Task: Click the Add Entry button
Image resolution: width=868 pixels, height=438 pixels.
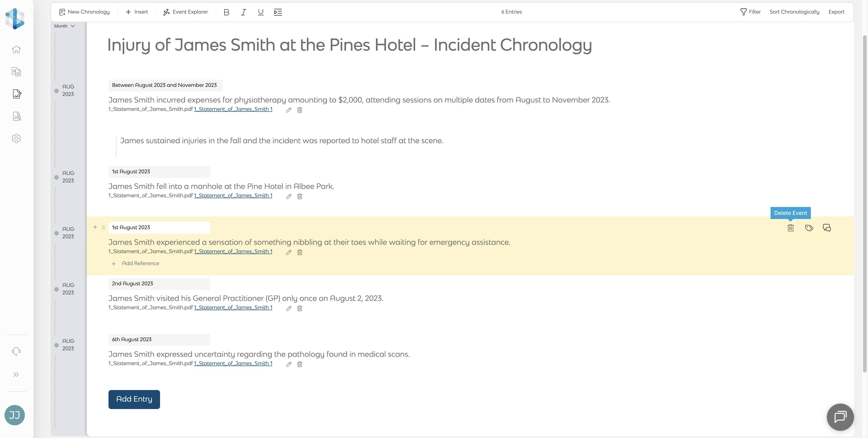Action: [134, 399]
